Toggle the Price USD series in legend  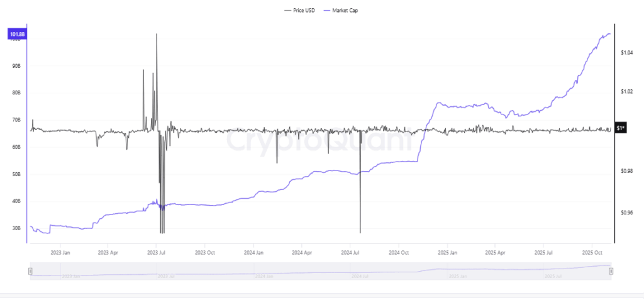[x=299, y=10]
